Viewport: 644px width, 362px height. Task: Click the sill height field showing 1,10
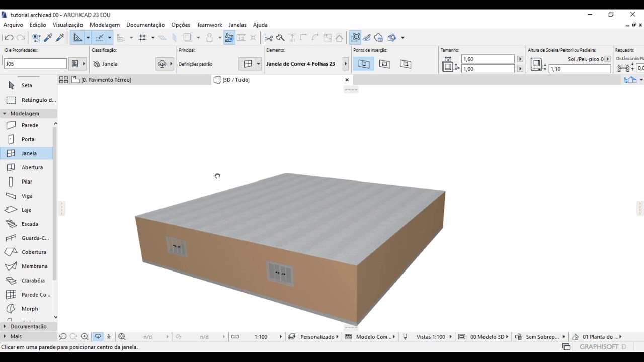click(x=580, y=69)
